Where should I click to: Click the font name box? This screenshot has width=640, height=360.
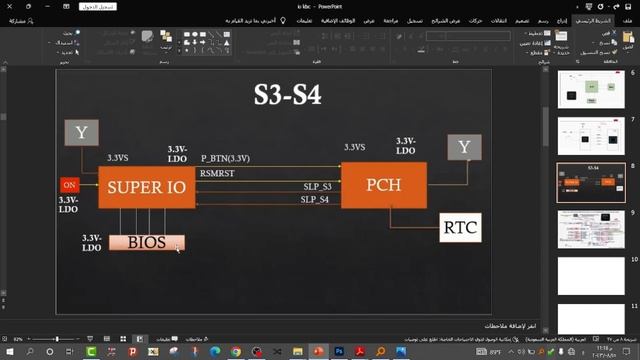(x=478, y=36)
